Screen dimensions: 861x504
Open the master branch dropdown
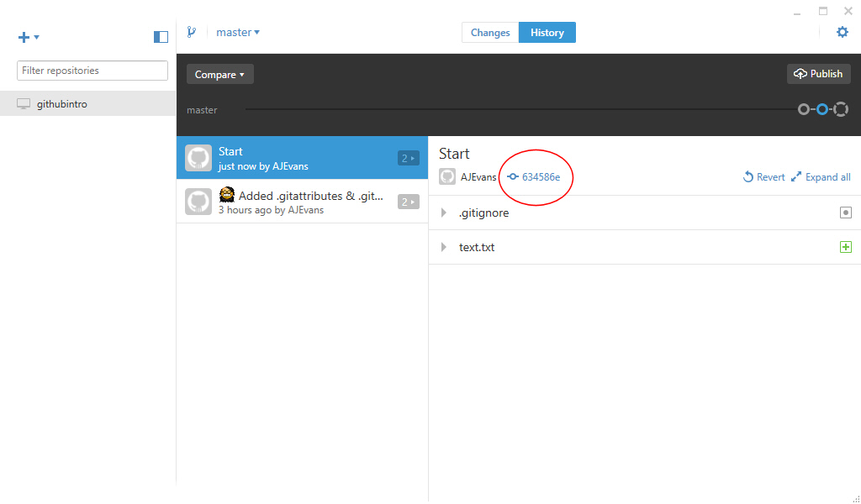click(238, 33)
